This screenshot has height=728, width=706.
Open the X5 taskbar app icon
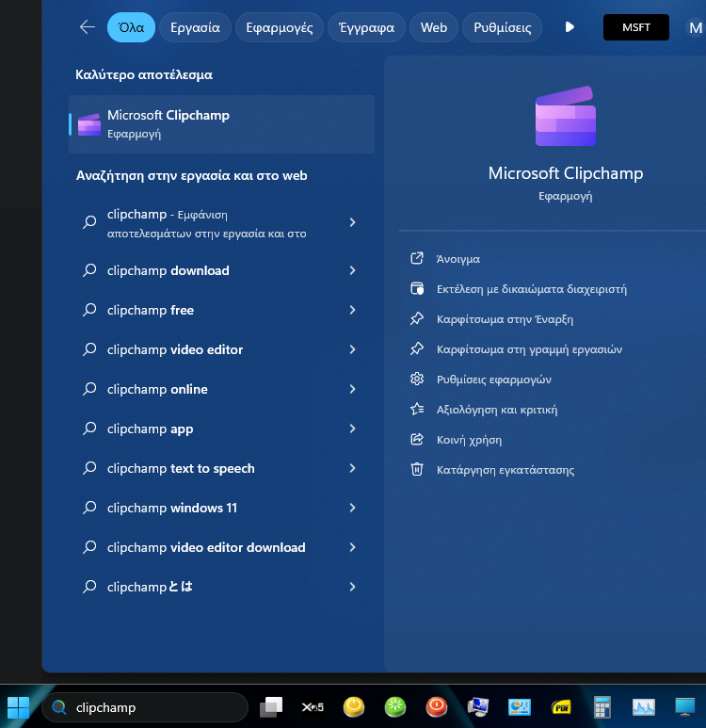(313, 707)
